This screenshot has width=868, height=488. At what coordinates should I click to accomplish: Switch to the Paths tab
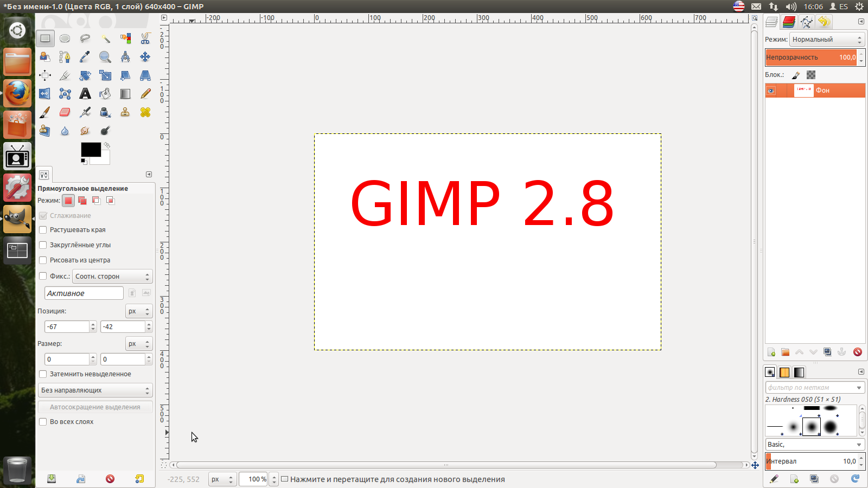coord(807,22)
